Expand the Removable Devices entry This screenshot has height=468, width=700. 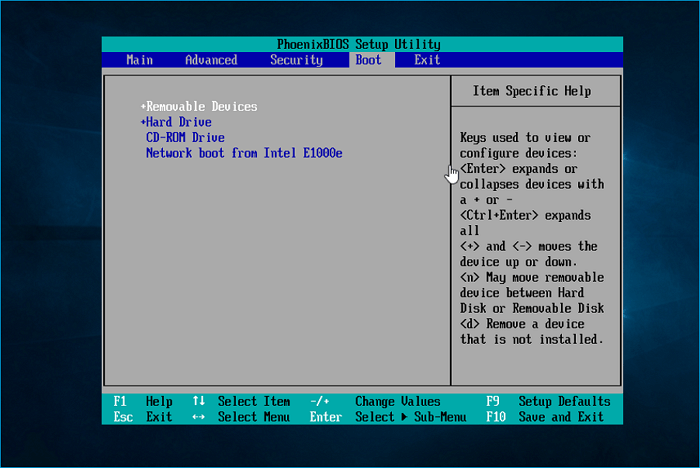(x=200, y=107)
